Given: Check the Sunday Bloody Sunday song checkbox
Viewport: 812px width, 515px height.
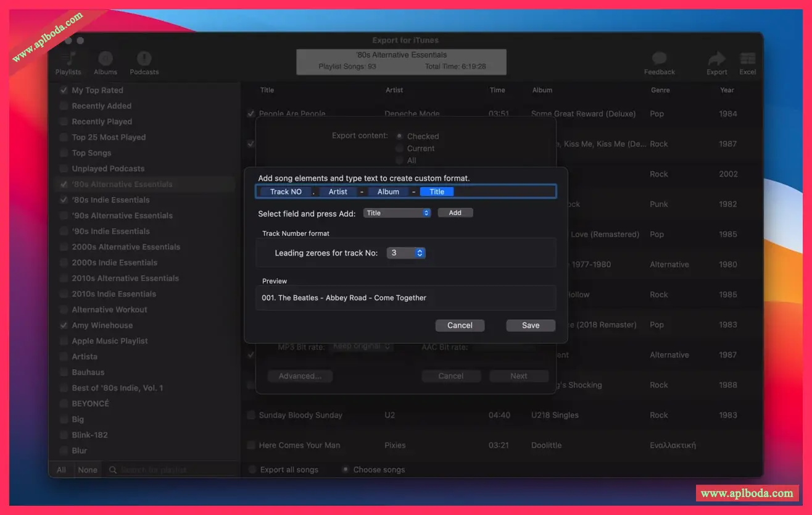Looking at the screenshot, I should [x=251, y=415].
